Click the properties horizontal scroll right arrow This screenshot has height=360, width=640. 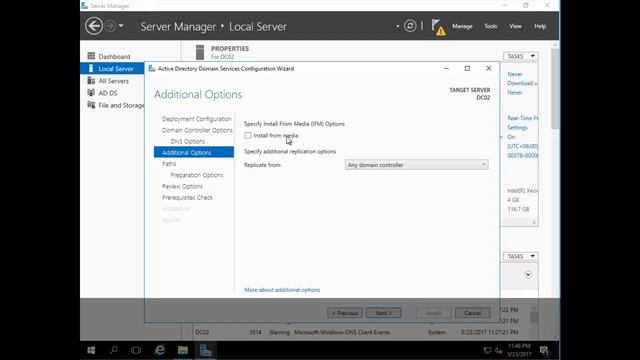coord(534,222)
